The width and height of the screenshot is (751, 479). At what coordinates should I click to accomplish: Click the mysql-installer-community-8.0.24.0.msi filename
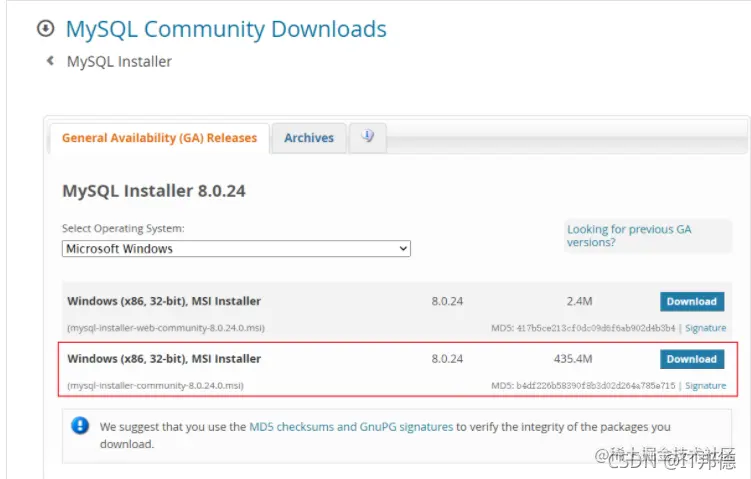(x=155, y=386)
